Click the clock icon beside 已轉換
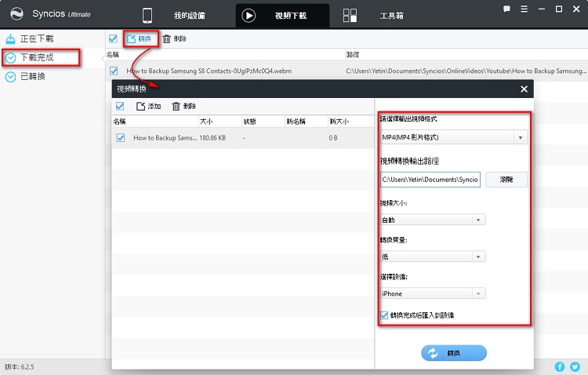The height and width of the screenshot is (375, 588). 10,77
